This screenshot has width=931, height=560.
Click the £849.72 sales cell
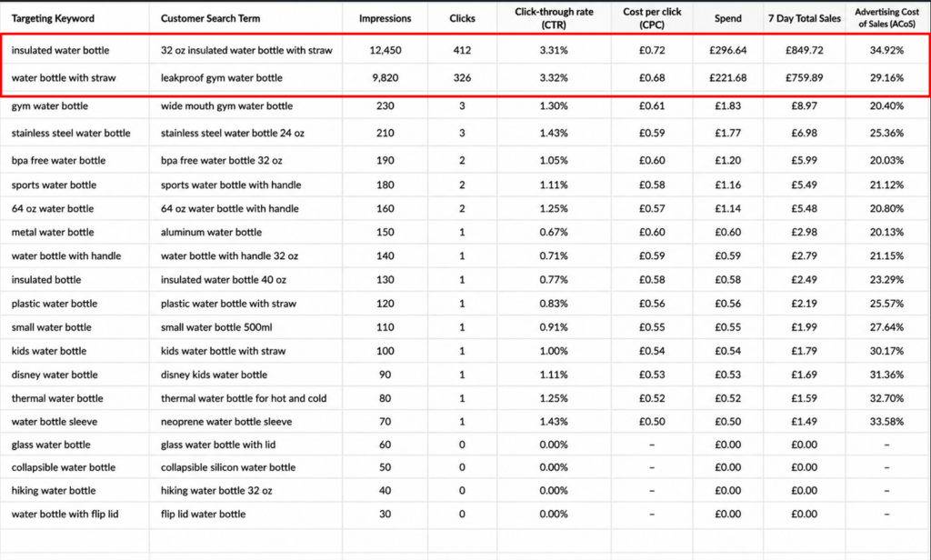pos(805,51)
